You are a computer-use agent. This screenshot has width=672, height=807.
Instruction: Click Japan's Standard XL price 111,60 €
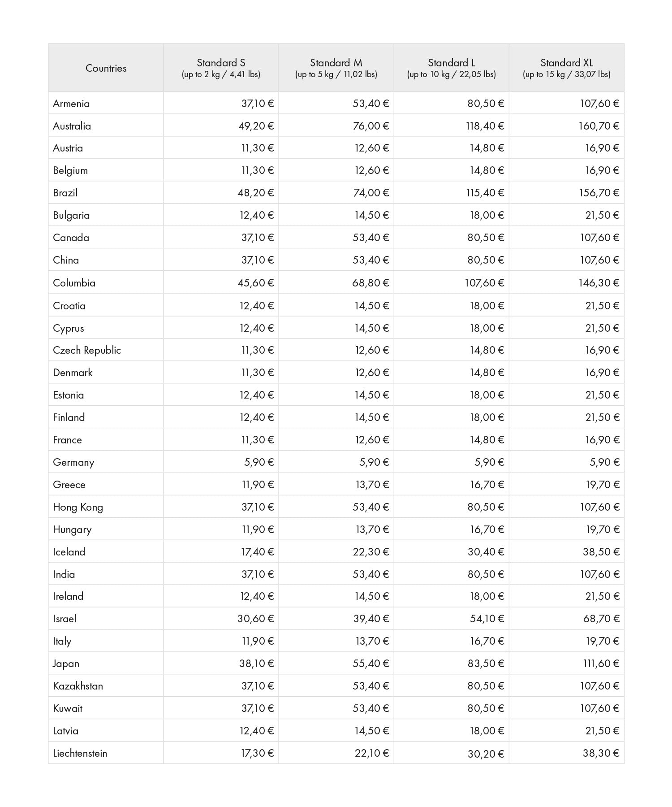(x=601, y=664)
